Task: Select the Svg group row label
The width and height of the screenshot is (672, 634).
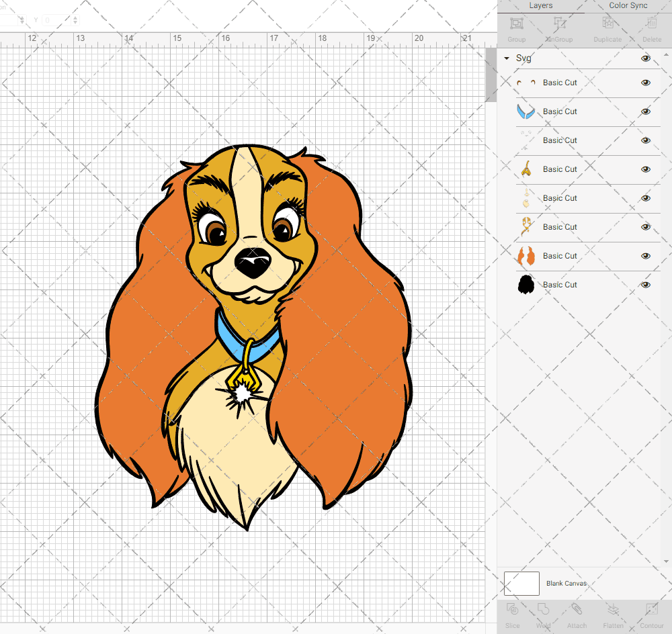Action: [x=523, y=58]
